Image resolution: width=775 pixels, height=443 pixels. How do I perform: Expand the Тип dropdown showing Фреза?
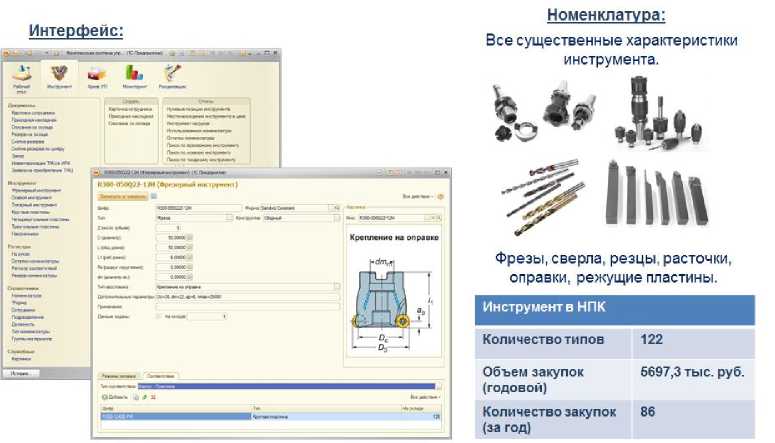(229, 218)
